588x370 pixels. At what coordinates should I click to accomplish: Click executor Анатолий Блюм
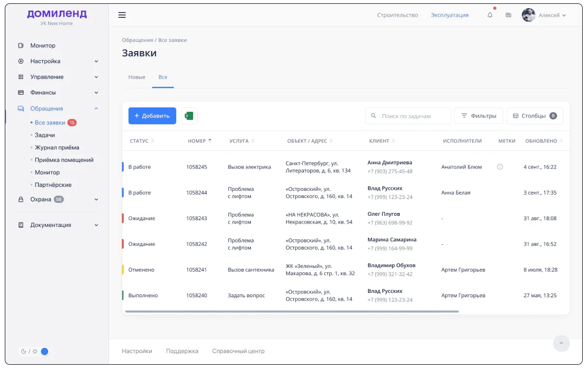(x=461, y=167)
